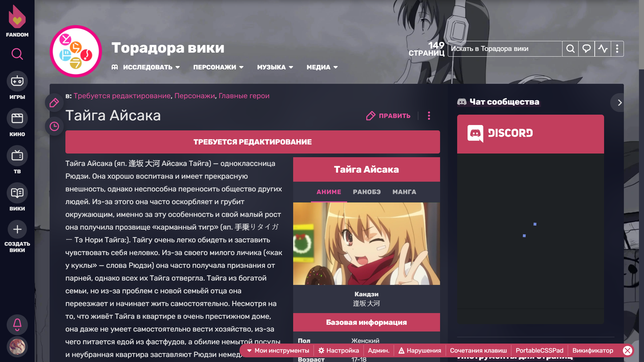The image size is (644, 362).
Task: Expand the Исследовать menu
Action: (x=148, y=67)
